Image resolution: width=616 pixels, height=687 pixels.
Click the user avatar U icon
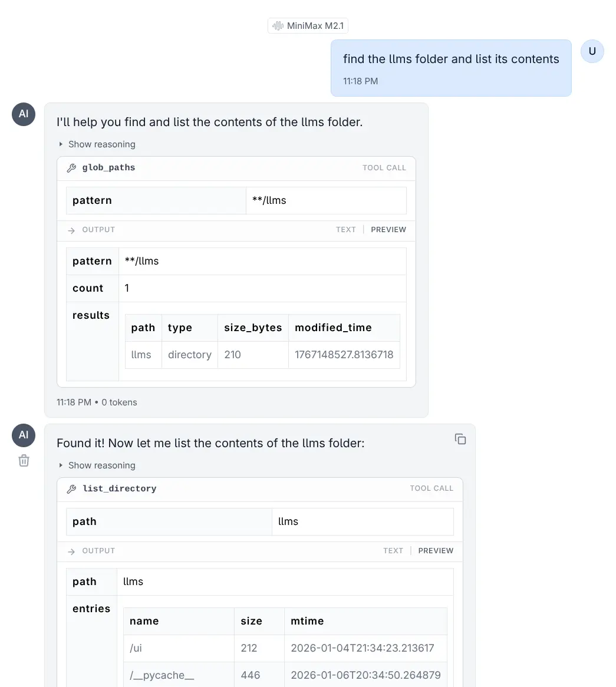(x=592, y=51)
